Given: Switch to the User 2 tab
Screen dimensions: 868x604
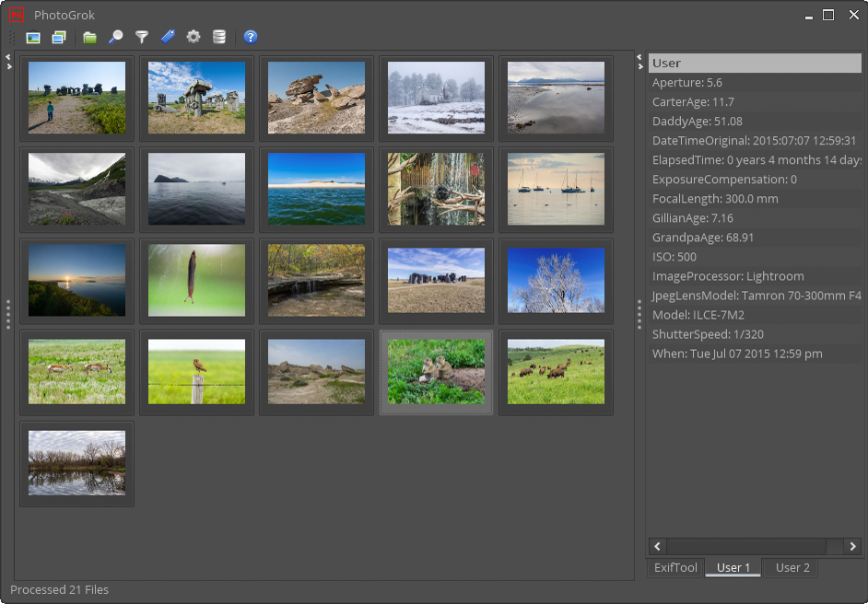Looking at the screenshot, I should click(792, 567).
